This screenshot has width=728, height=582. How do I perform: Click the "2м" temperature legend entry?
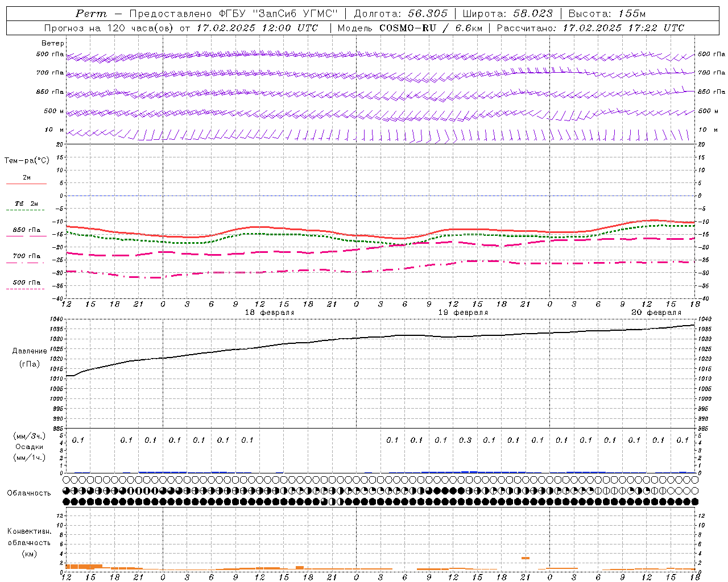point(27,178)
